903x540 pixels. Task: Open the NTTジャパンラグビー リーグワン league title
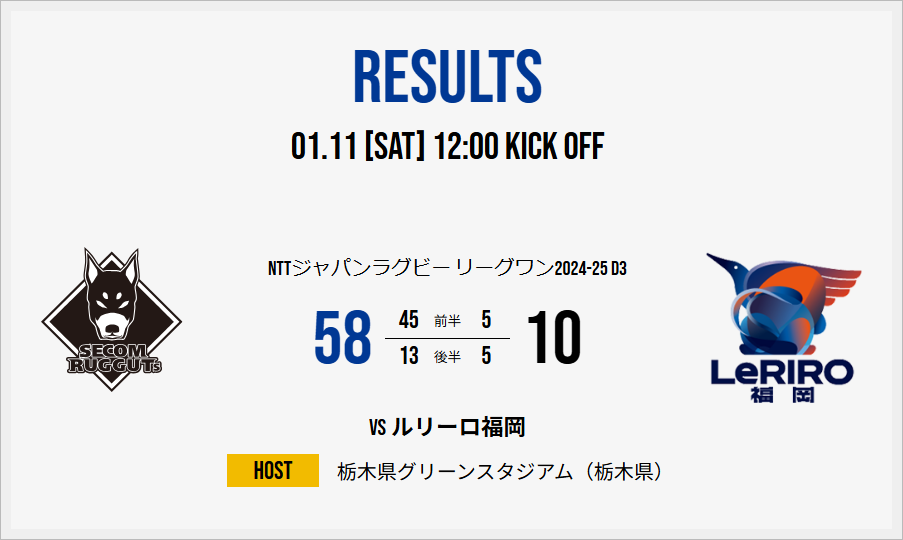410,269
